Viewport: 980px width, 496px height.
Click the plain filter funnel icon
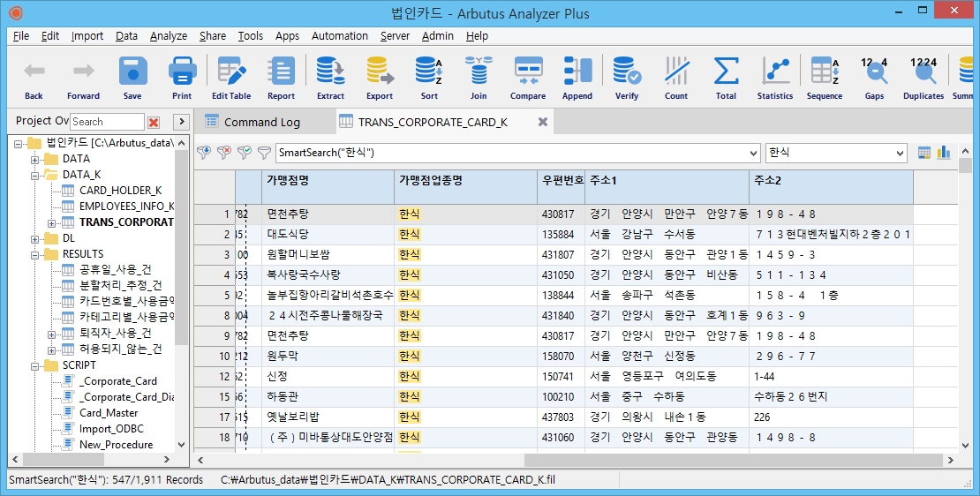point(264,153)
